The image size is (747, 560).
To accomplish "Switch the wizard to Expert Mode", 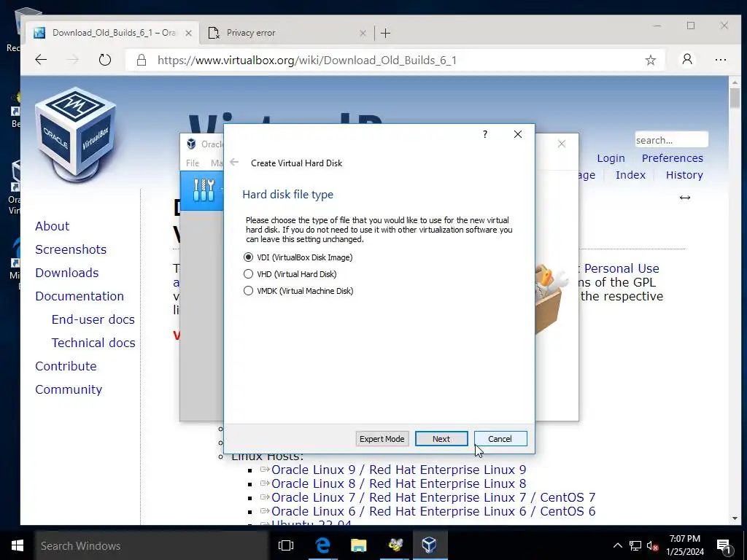I will [382, 438].
